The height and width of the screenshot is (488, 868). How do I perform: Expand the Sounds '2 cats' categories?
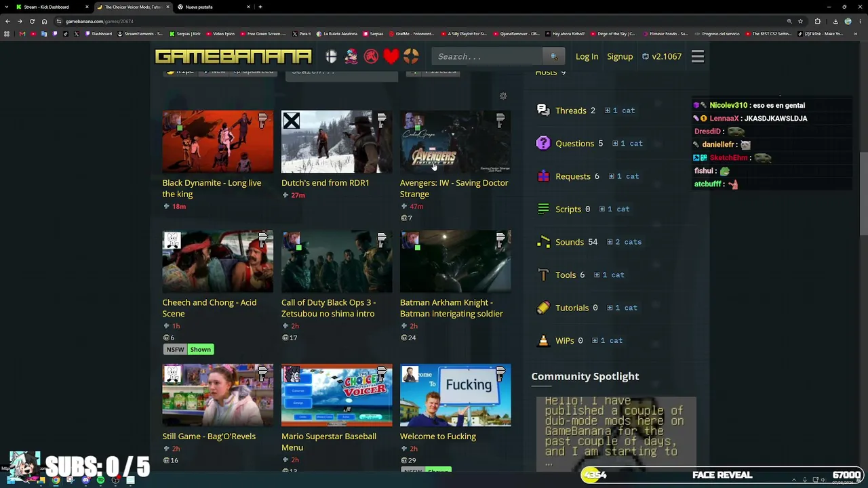(x=624, y=242)
